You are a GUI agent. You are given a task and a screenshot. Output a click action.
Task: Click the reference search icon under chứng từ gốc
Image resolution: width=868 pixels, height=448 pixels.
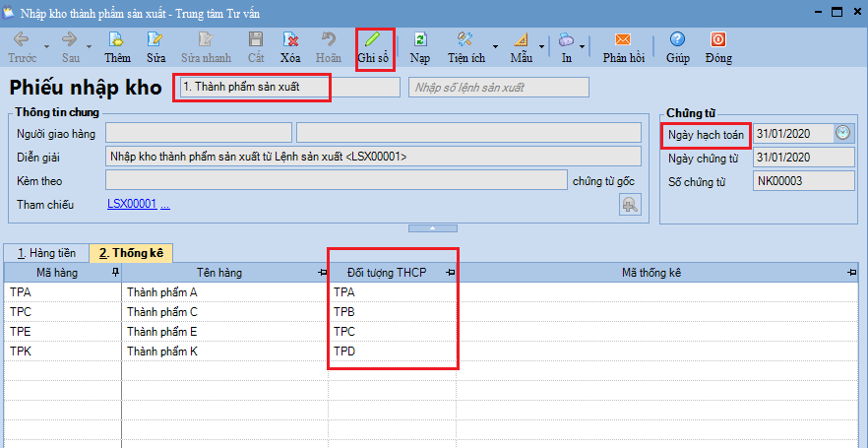pyautogui.click(x=630, y=205)
